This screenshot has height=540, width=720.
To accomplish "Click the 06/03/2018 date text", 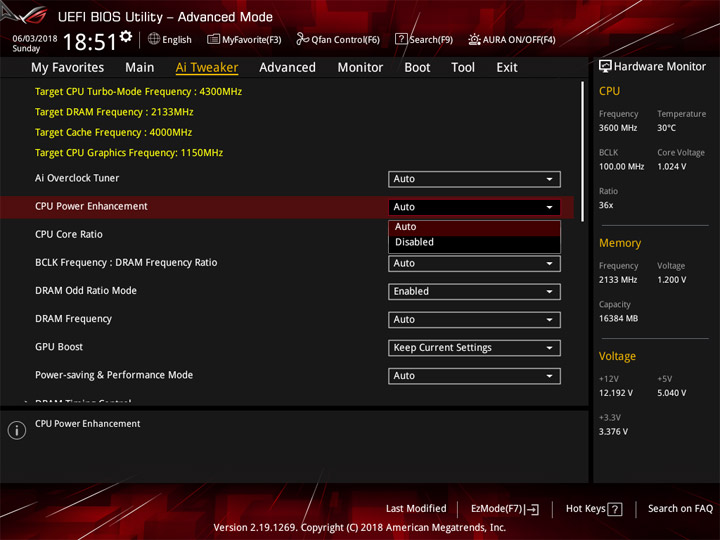I will [x=34, y=38].
